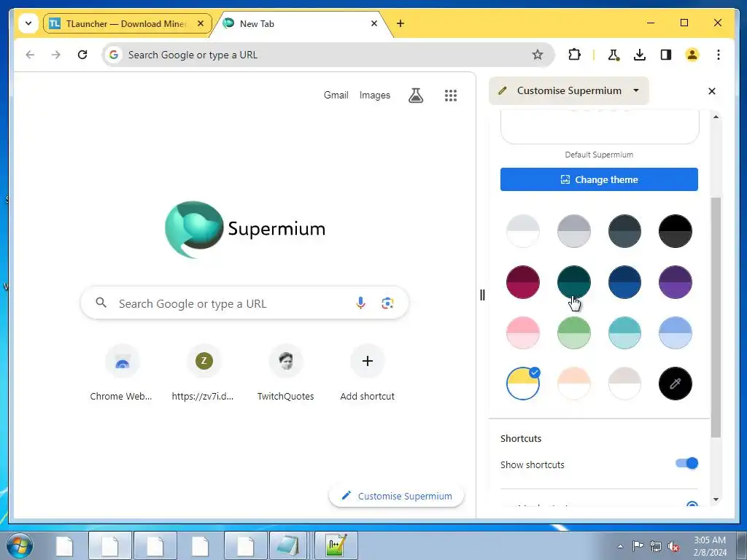Show hidden system tray icons

(620, 546)
